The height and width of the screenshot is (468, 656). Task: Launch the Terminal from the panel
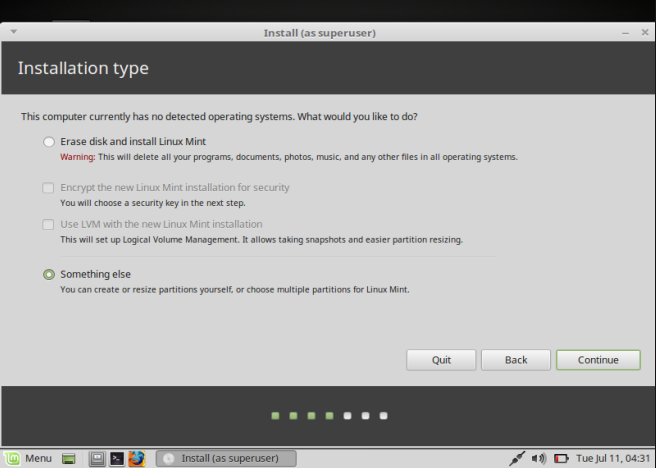117,459
